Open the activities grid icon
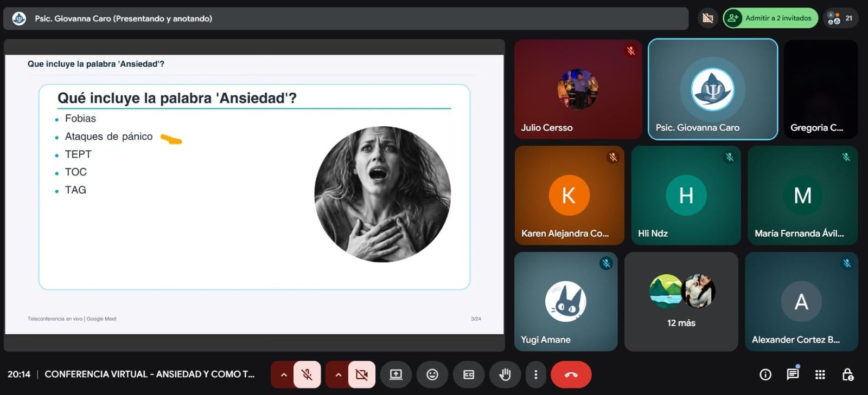 (820, 374)
